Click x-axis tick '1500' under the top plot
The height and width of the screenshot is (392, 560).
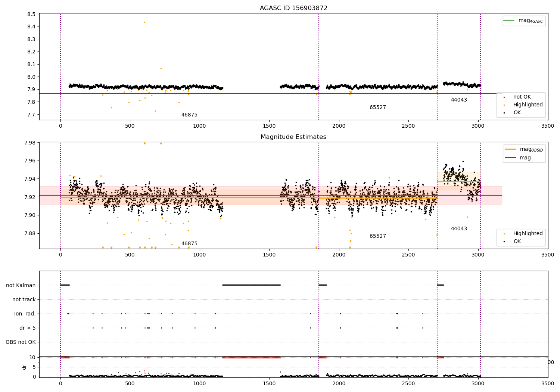(269, 126)
